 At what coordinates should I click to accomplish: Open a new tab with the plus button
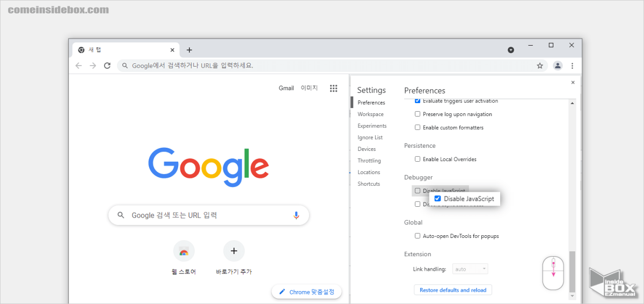[x=189, y=50]
